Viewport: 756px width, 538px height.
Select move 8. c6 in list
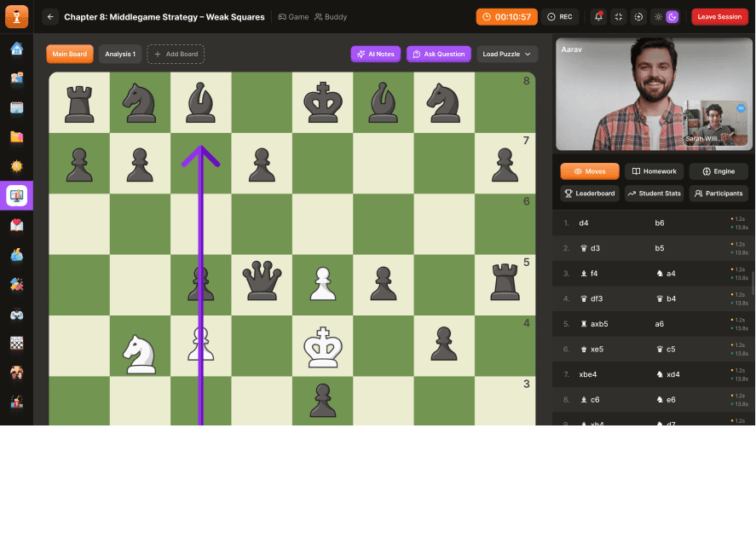pyautogui.click(x=590, y=400)
